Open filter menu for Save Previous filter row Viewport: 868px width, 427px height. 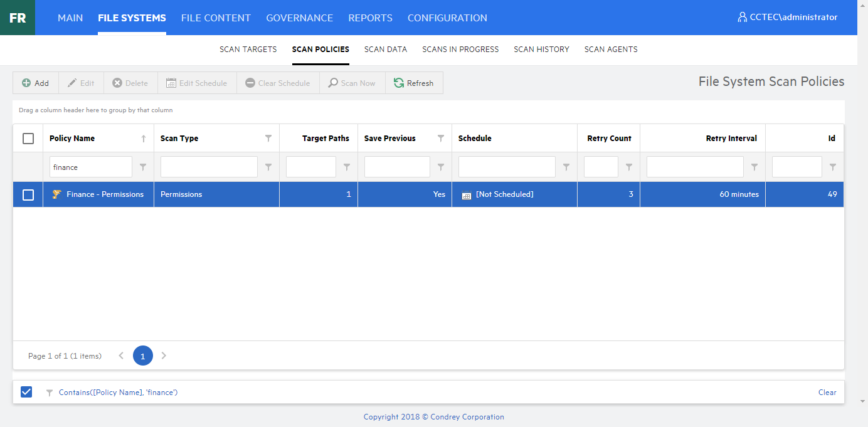coord(441,167)
